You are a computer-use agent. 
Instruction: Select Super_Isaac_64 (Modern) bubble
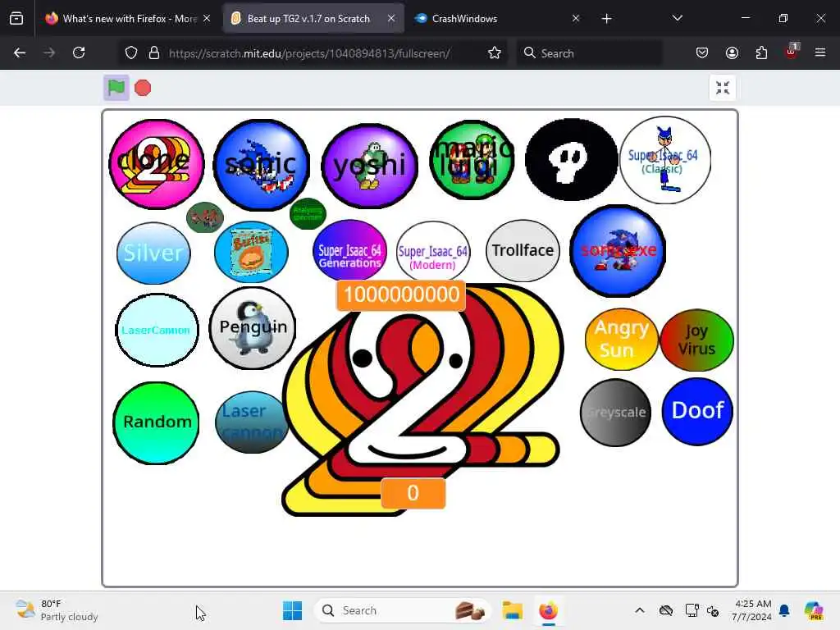433,251
